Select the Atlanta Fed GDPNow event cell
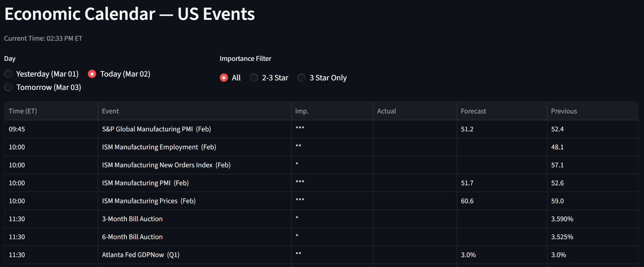Screen dimensions: 644x267 tap(140, 255)
